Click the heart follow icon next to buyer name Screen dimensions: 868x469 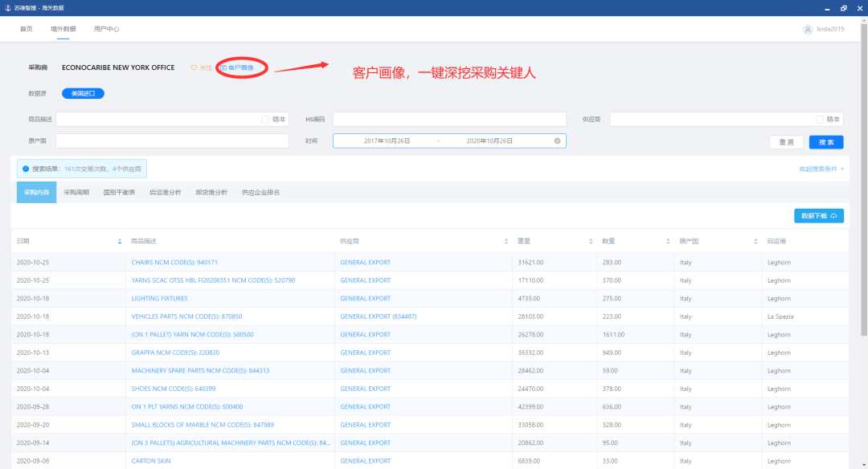point(194,67)
